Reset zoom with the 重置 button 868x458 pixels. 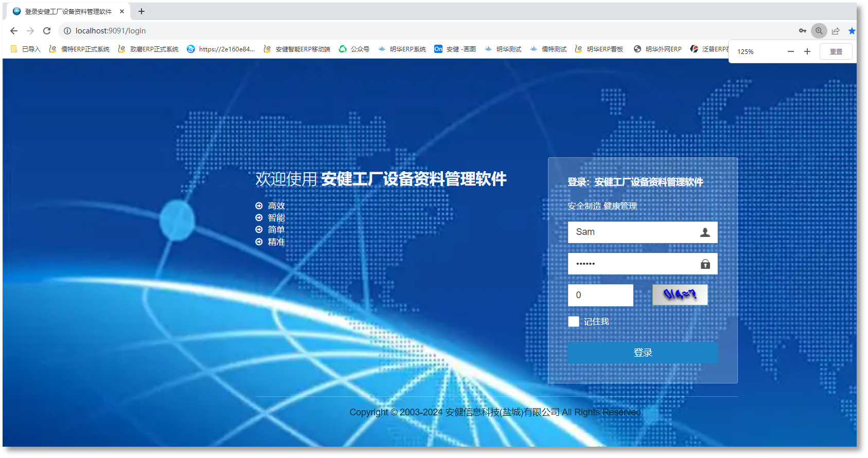click(x=836, y=51)
